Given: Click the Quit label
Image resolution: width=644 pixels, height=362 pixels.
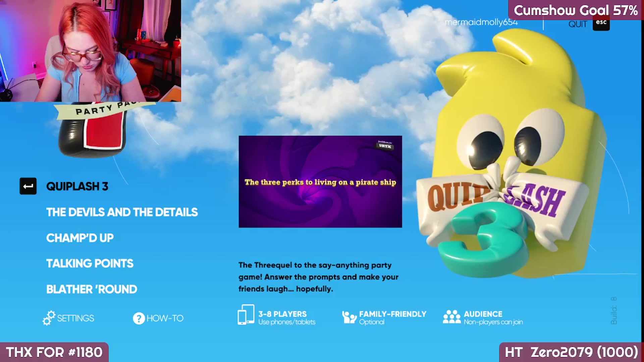Looking at the screenshot, I should (578, 24).
